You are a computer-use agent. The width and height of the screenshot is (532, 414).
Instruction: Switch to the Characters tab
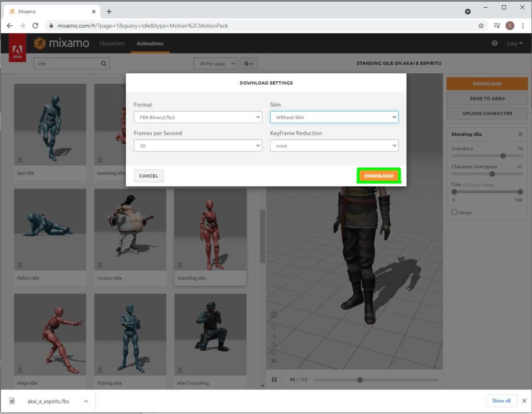pos(112,44)
